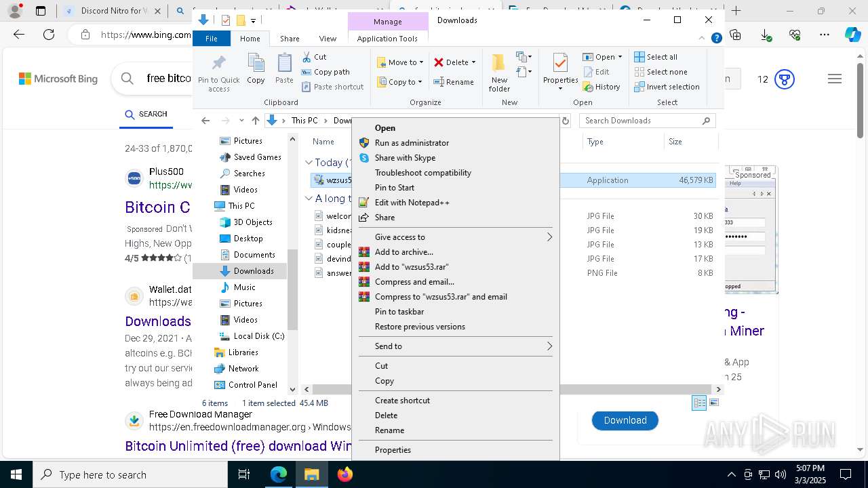
Task: Click taskbar search box
Action: [x=130, y=474]
